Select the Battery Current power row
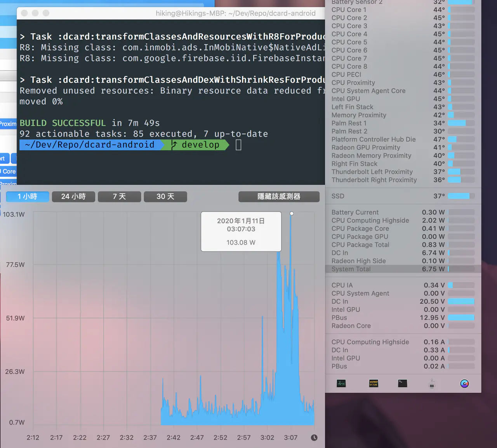This screenshot has height=448, width=497. coord(403,213)
